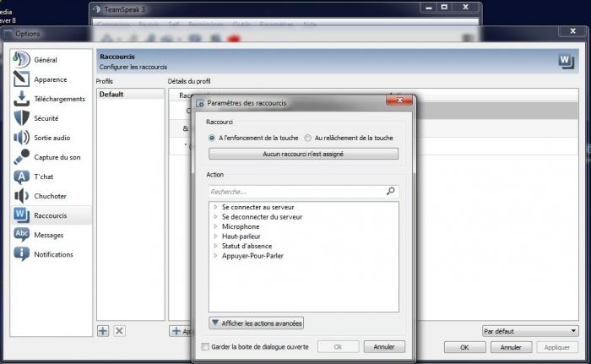Select Microphone text in the action list
The height and width of the screenshot is (364, 591).
(x=241, y=226)
